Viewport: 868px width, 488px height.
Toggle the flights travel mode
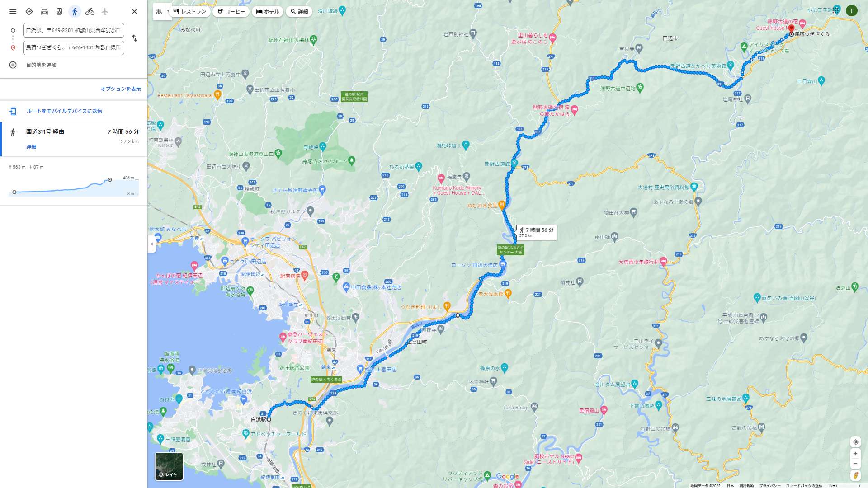pyautogui.click(x=105, y=12)
